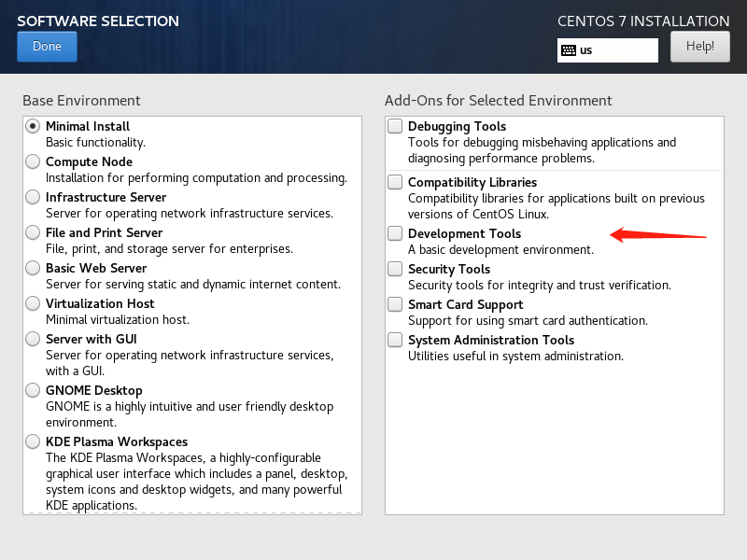Check Smart Card Support add-on
The height and width of the screenshot is (560, 747).
396,304
